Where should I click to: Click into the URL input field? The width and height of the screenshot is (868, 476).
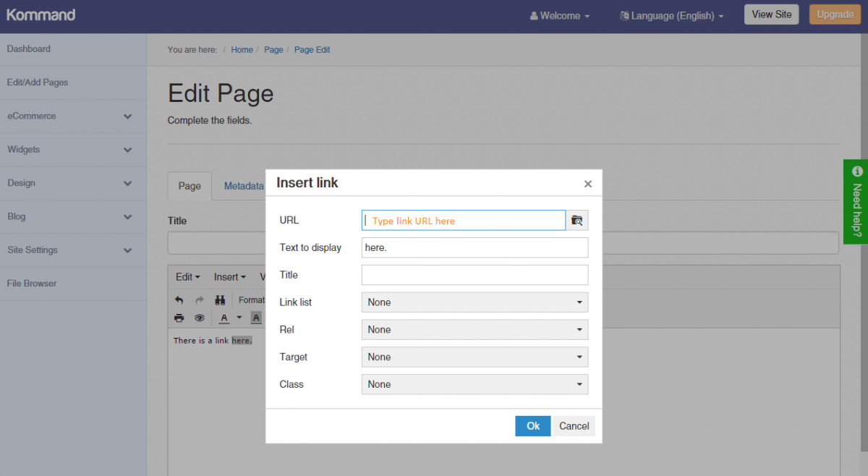463,221
